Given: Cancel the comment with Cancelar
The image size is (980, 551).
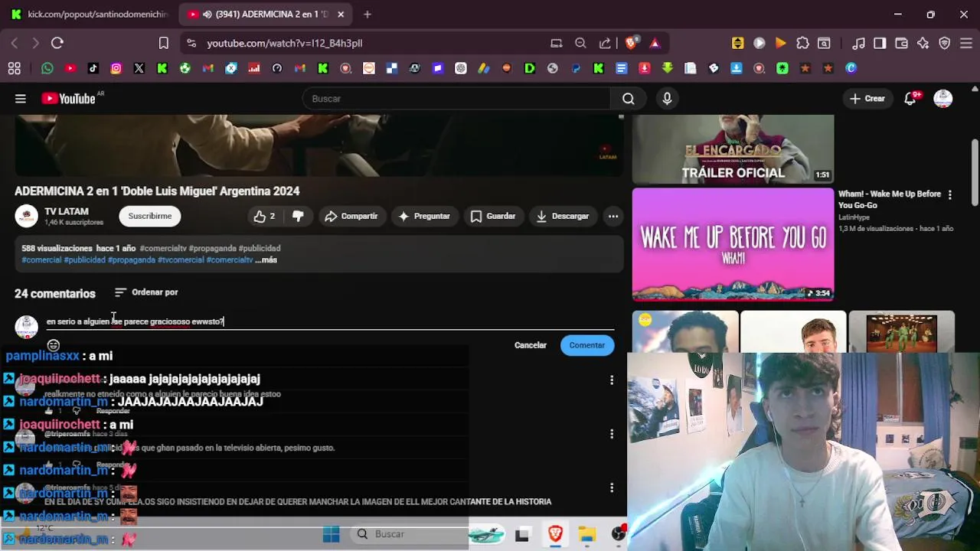Looking at the screenshot, I should [531, 345].
